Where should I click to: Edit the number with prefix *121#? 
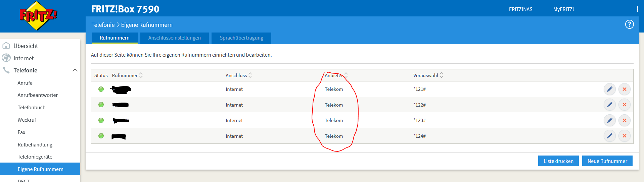(x=609, y=89)
